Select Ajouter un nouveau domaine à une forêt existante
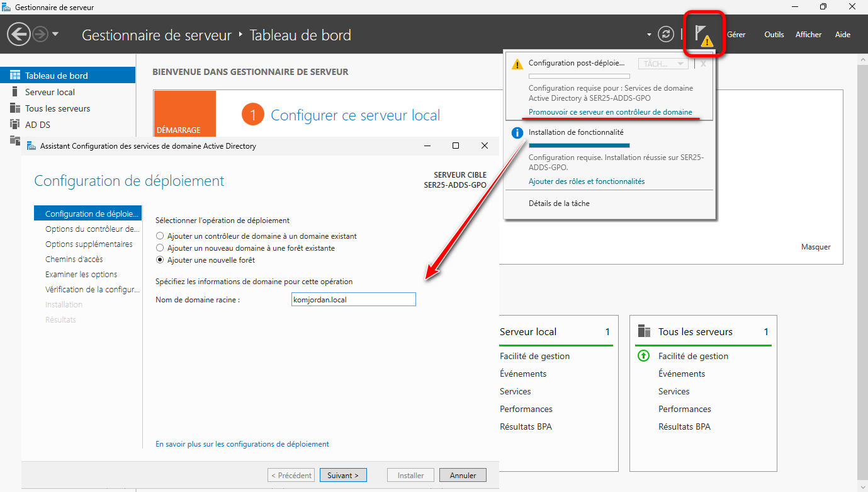The height and width of the screenshot is (492, 868). (245, 248)
